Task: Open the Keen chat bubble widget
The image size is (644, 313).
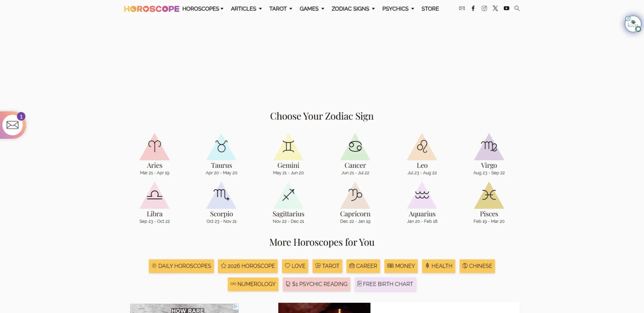Action: [633, 24]
